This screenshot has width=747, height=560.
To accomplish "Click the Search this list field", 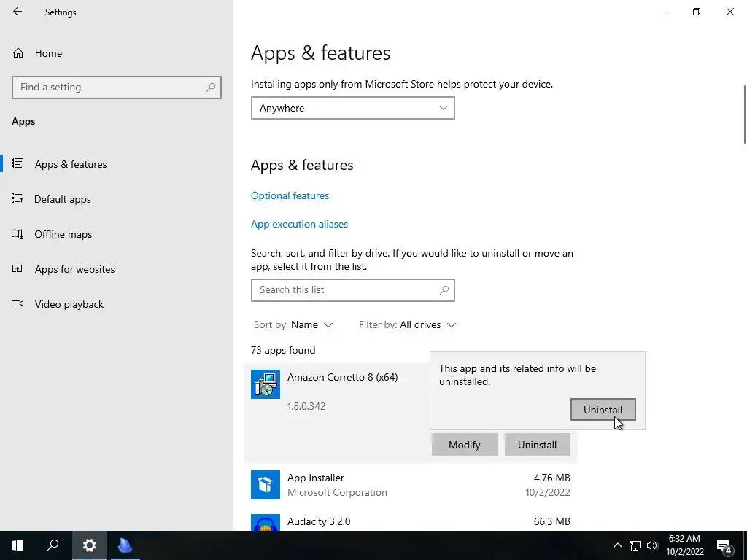I will click(x=352, y=290).
